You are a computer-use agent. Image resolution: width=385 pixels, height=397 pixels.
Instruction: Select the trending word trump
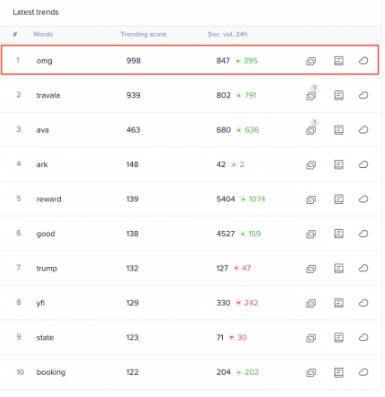[47, 269]
